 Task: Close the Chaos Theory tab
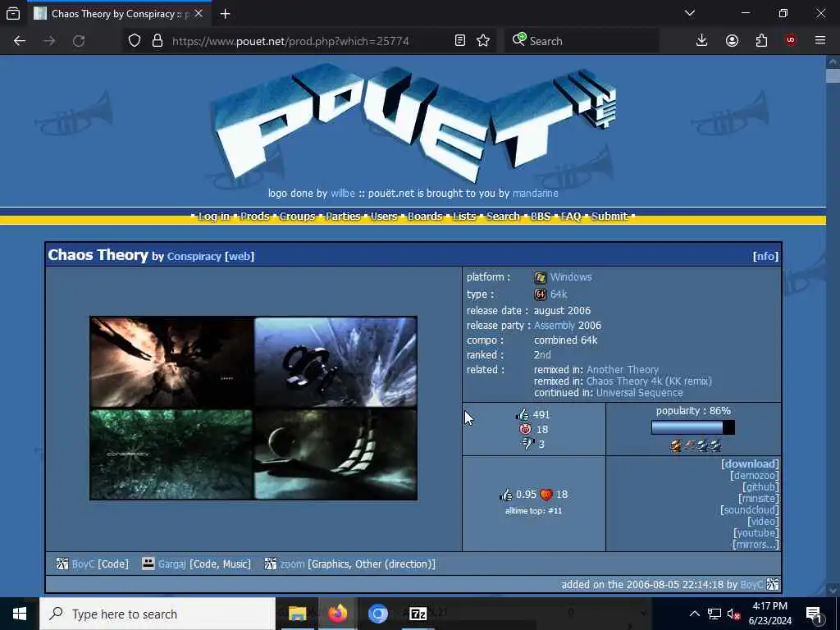(x=199, y=14)
